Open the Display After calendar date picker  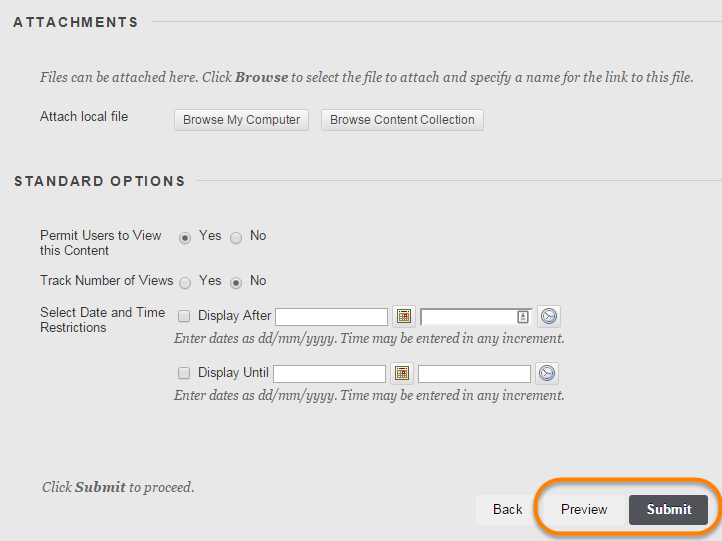click(404, 316)
